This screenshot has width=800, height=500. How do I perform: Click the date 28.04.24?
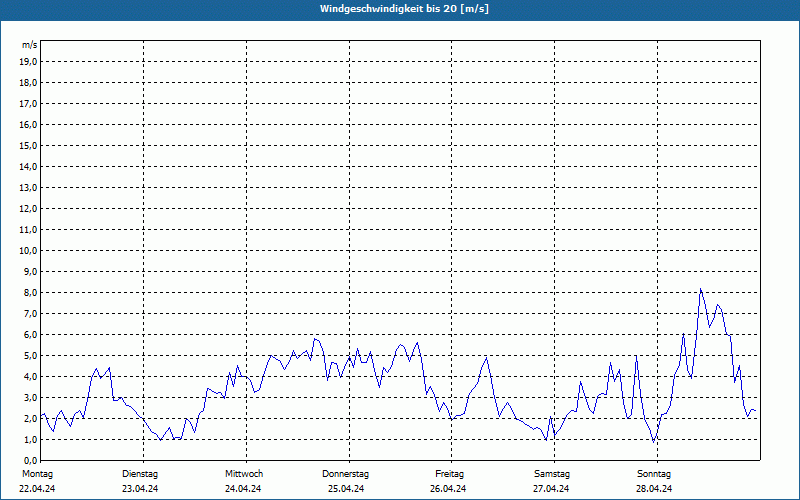click(x=654, y=489)
